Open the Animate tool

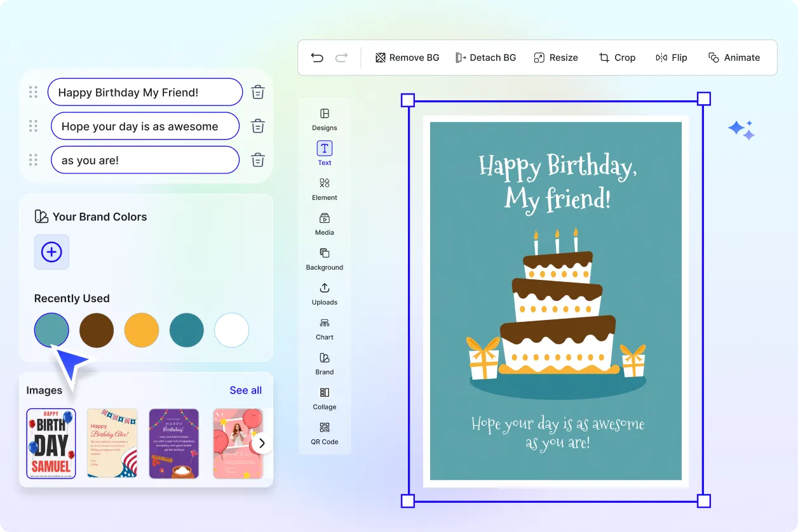click(x=734, y=57)
